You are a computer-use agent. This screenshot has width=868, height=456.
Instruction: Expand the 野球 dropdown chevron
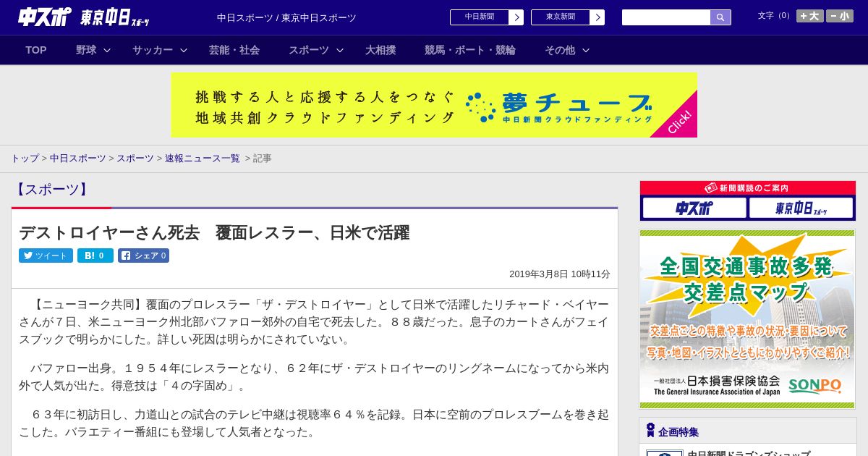(x=107, y=50)
